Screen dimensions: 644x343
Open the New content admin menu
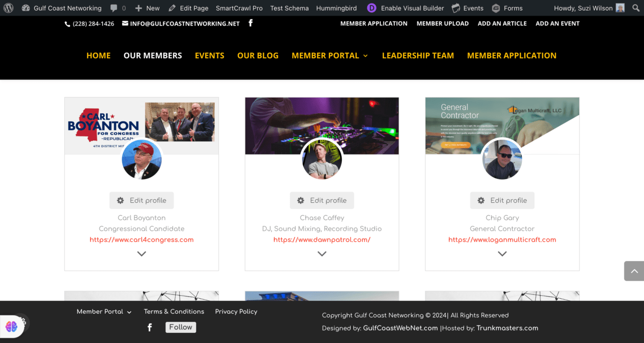pos(147,8)
